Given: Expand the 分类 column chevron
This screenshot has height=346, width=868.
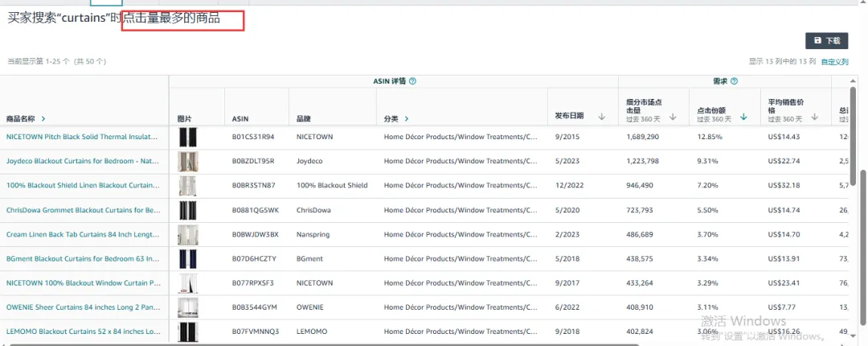Looking at the screenshot, I should (x=407, y=119).
